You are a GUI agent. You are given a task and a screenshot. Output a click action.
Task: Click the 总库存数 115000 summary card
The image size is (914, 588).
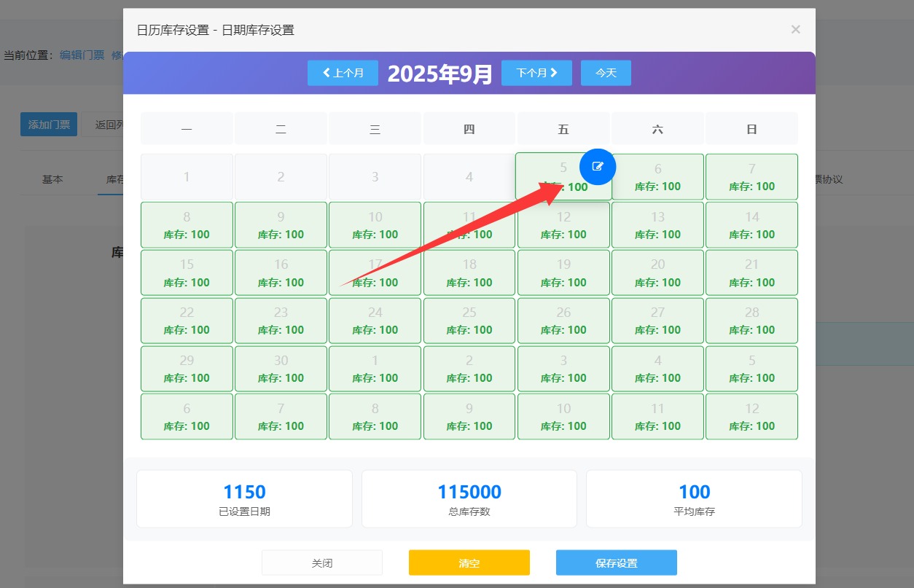(x=469, y=498)
